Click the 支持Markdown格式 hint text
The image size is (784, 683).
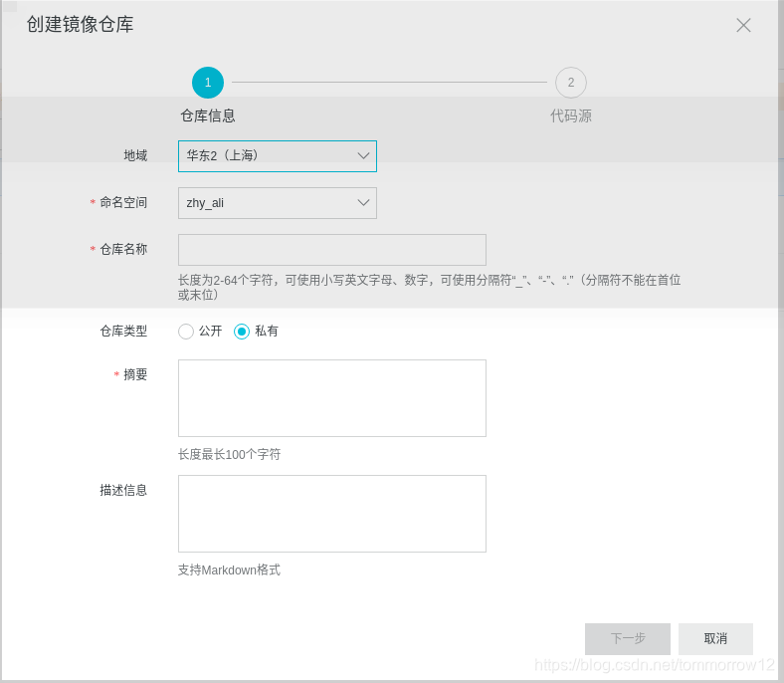click(230, 569)
